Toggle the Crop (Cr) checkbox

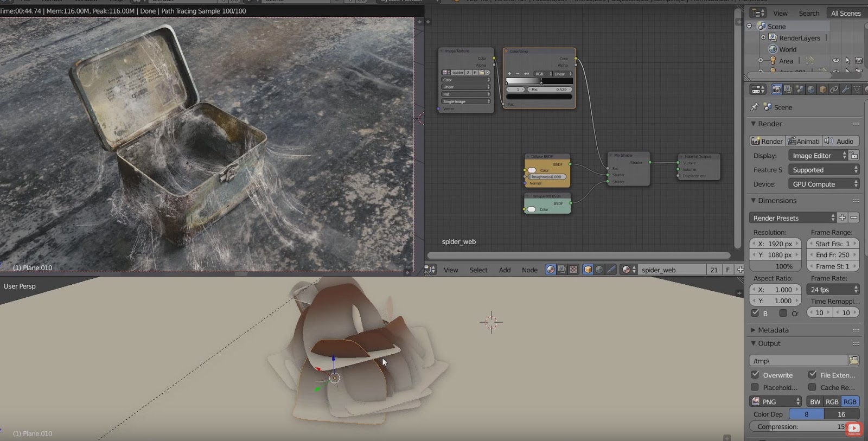coord(783,313)
